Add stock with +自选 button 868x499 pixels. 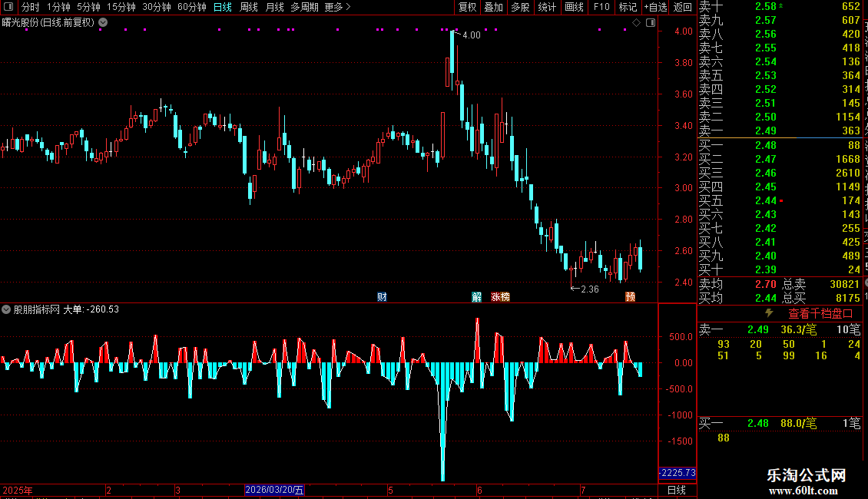(x=655, y=7)
